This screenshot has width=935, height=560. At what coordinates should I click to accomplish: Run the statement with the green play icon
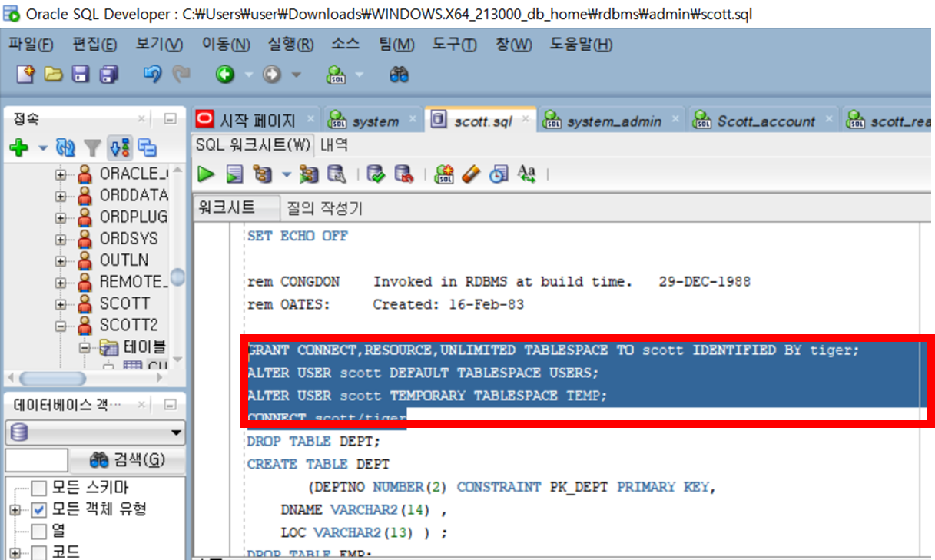click(x=206, y=174)
